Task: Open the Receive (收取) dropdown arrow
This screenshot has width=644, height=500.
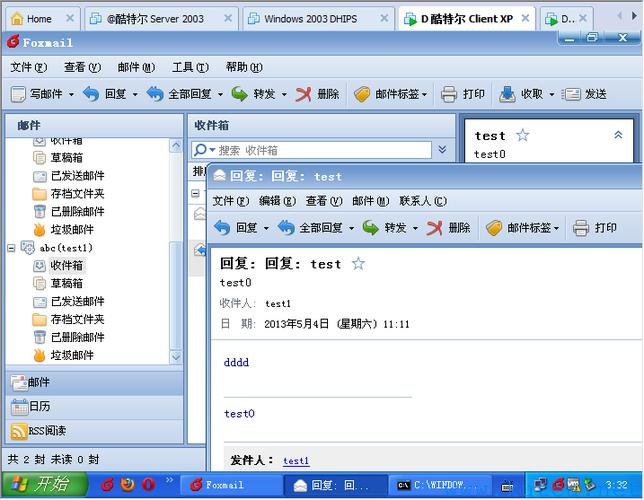Action: coord(552,94)
